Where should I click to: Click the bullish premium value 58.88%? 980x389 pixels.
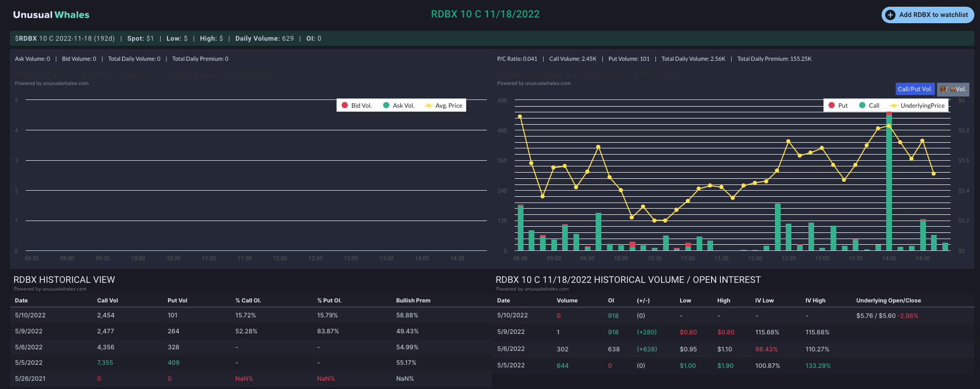[407, 315]
